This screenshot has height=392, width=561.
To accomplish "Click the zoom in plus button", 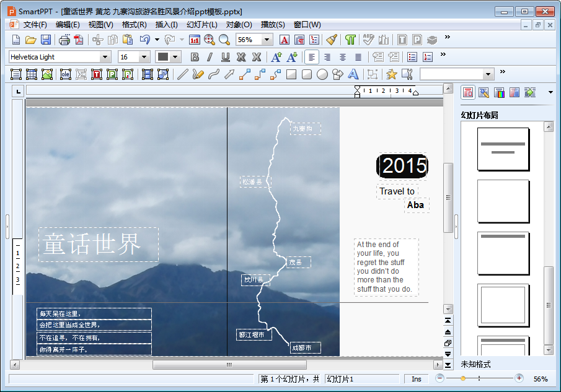I will (x=519, y=378).
